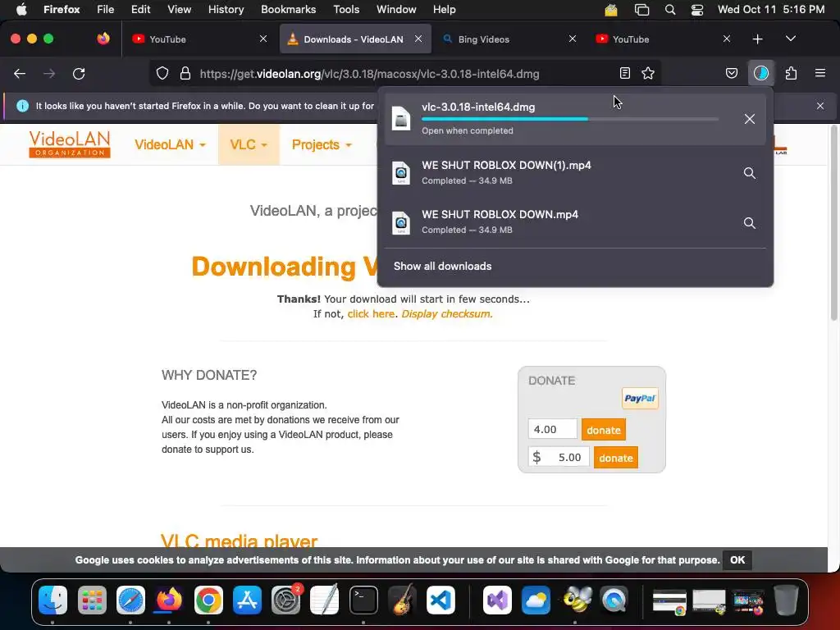Image resolution: width=840 pixels, height=630 pixels.
Task: Open Trash in the Dock
Action: [786, 600]
